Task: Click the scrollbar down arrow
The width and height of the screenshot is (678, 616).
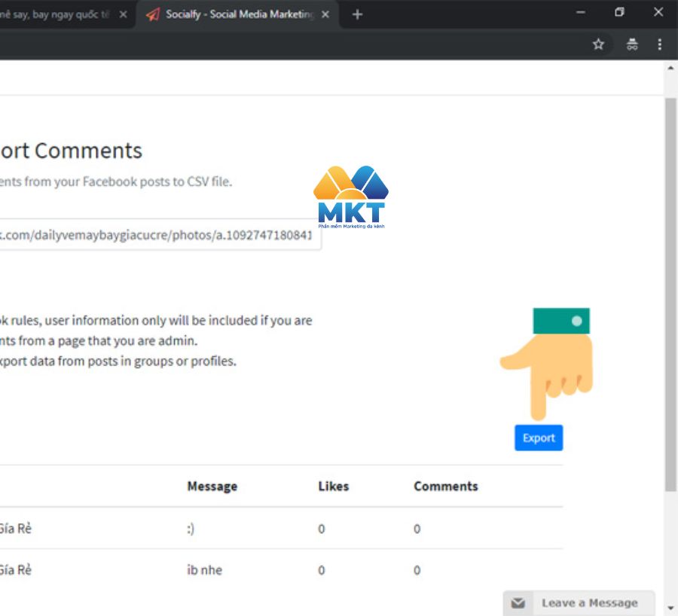Action: pos(671,608)
